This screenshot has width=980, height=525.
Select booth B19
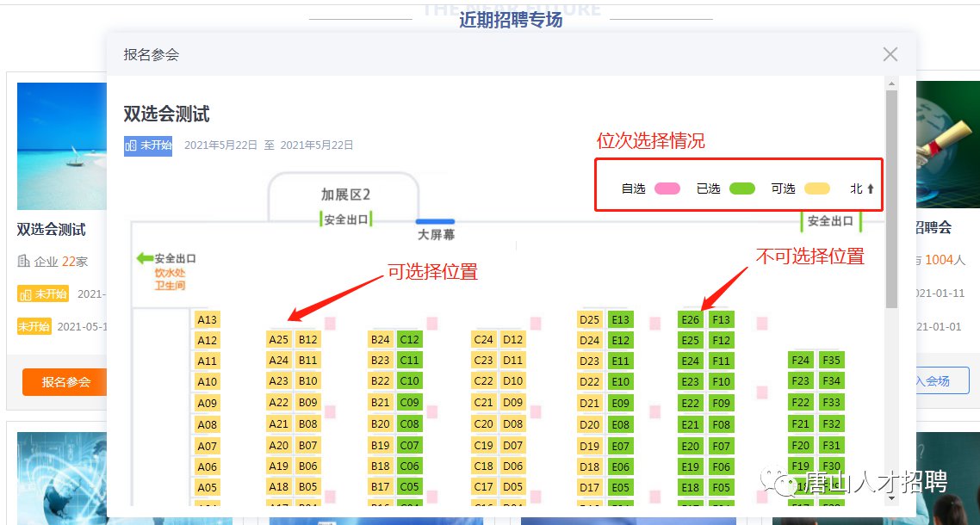click(x=380, y=446)
